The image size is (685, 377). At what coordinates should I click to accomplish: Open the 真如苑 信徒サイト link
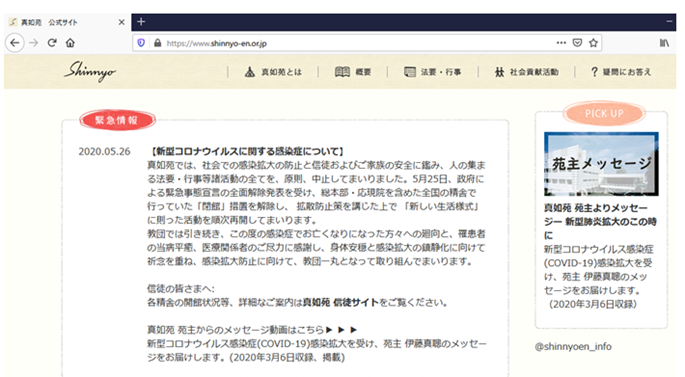[x=341, y=302]
